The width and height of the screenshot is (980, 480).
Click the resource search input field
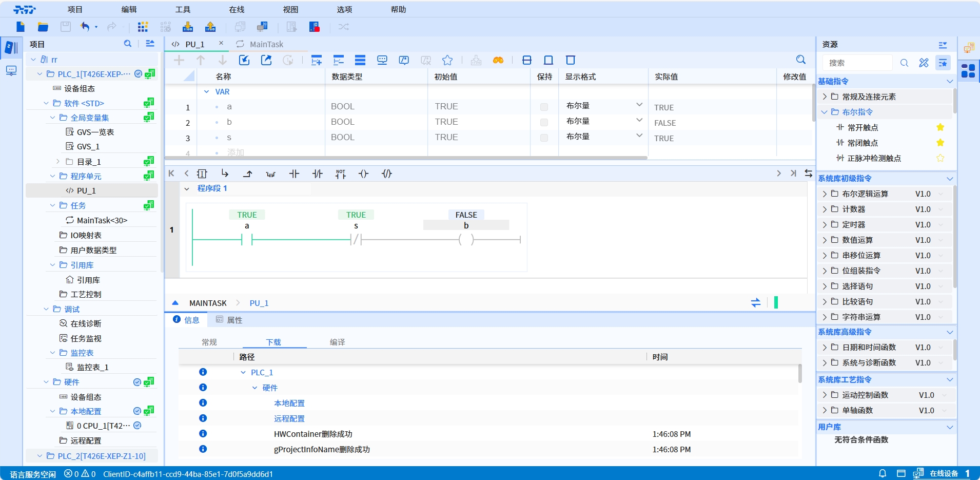(x=857, y=63)
